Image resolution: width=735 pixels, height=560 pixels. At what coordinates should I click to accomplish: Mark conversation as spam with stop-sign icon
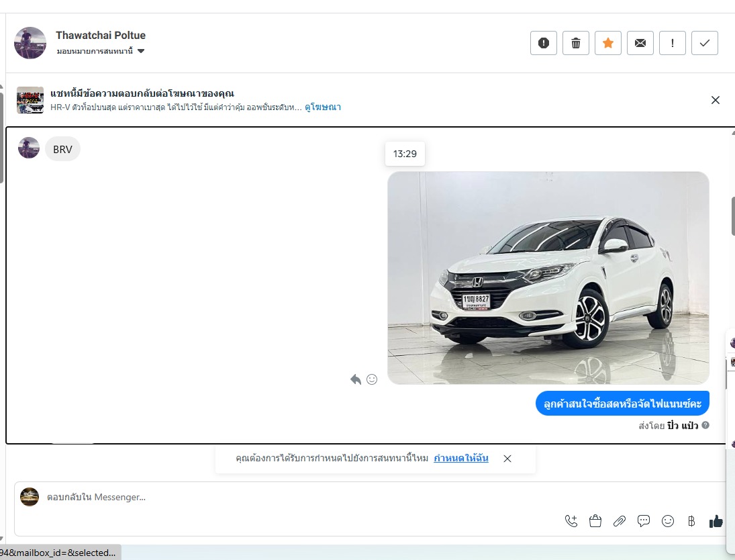pyautogui.click(x=544, y=43)
